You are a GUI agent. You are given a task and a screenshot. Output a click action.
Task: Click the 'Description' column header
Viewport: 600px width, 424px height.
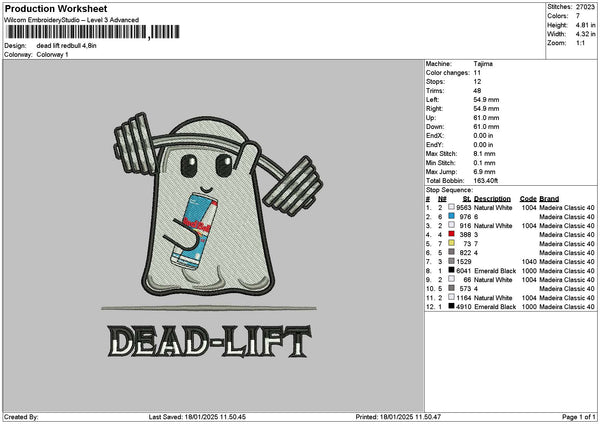coord(492,199)
